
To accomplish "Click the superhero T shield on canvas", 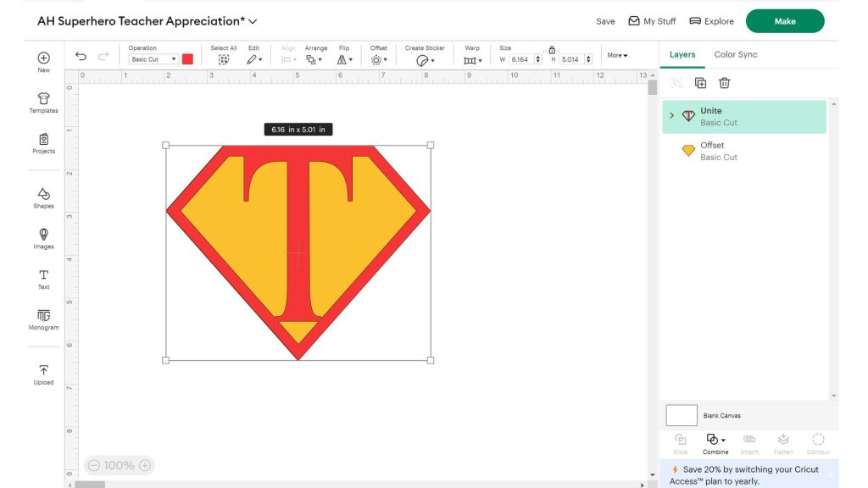I will click(x=298, y=252).
